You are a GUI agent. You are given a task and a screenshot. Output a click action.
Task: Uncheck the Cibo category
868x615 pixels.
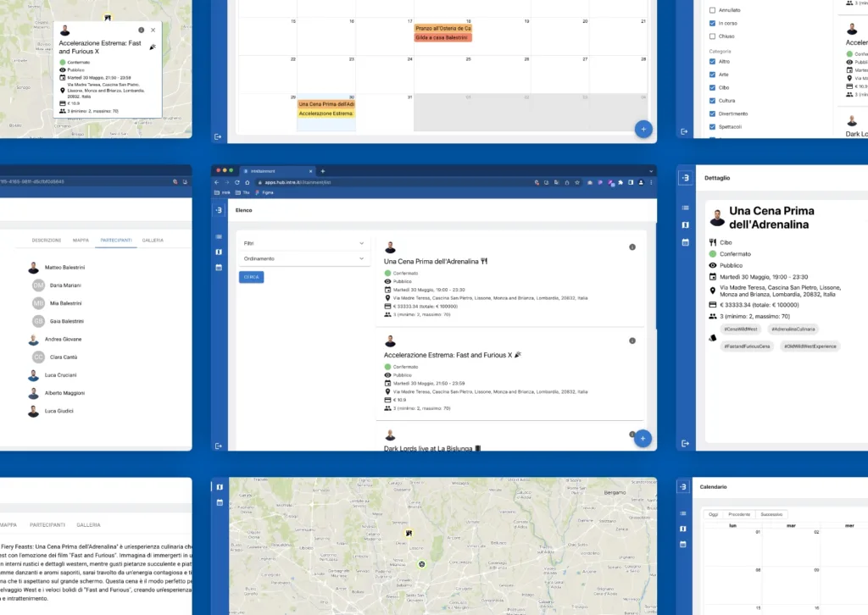[x=712, y=87]
